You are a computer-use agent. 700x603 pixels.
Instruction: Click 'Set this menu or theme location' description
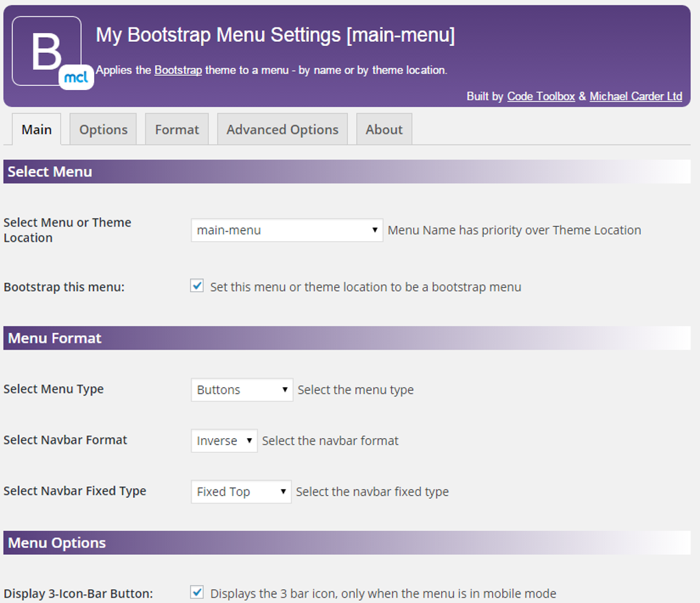pos(366,287)
